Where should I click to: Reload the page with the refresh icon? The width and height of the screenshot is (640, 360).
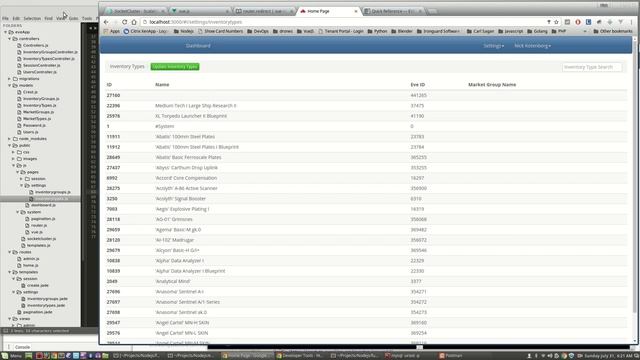click(124, 22)
